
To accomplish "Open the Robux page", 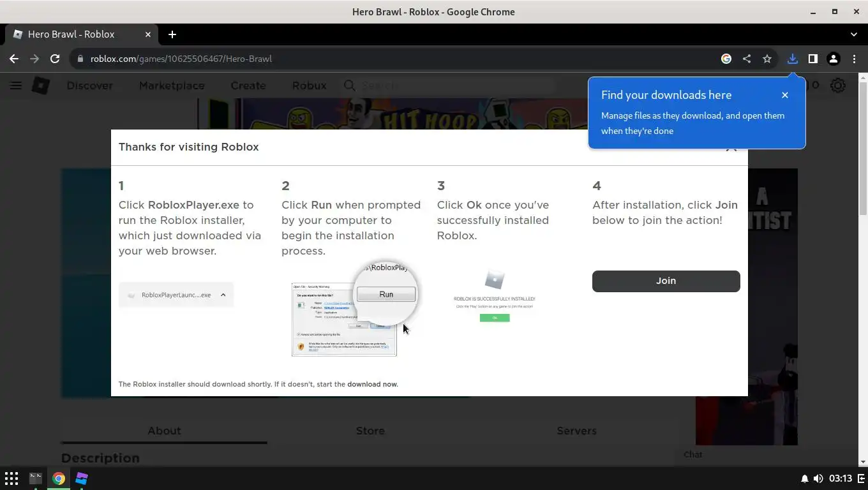I will [x=309, y=85].
